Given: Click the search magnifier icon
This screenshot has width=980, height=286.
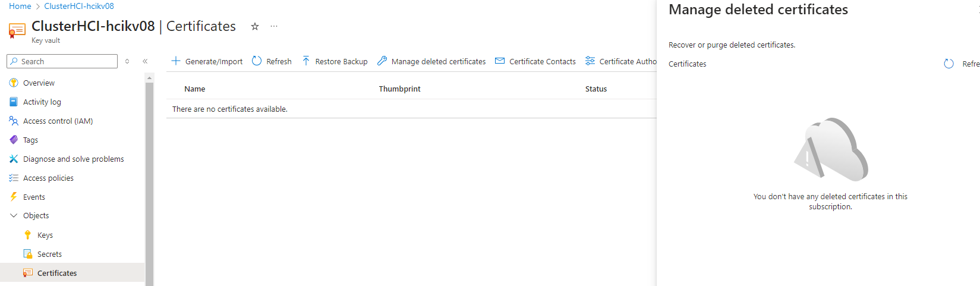Looking at the screenshot, I should (14, 61).
